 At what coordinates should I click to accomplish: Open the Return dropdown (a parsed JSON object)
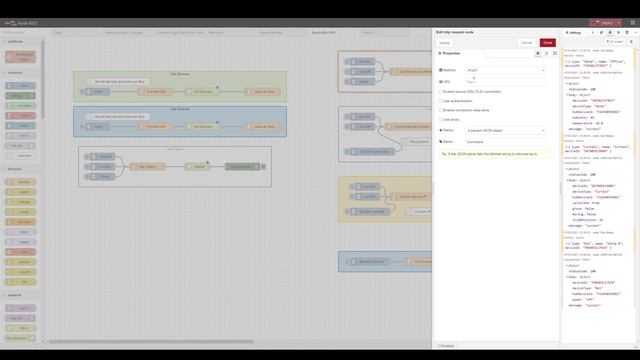tap(505, 130)
